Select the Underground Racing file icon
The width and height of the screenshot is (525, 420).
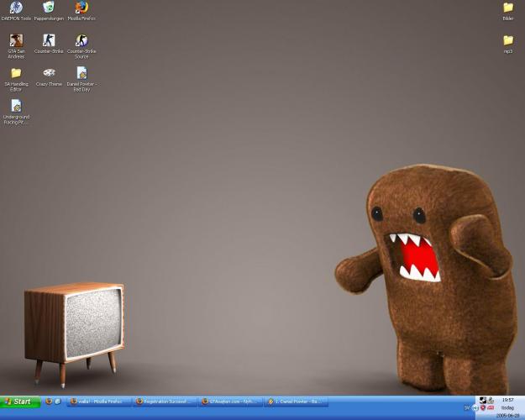16,107
